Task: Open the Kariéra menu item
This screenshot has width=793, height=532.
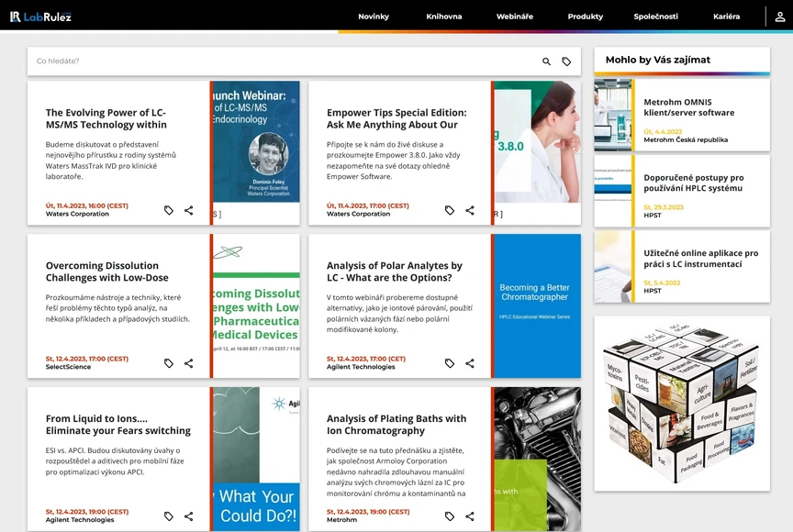Action: pos(726,17)
